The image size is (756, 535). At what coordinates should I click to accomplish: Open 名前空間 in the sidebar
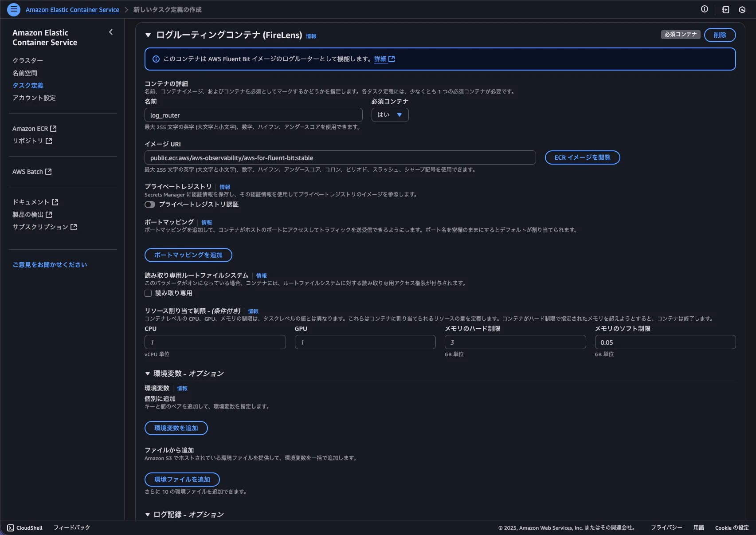pyautogui.click(x=25, y=73)
